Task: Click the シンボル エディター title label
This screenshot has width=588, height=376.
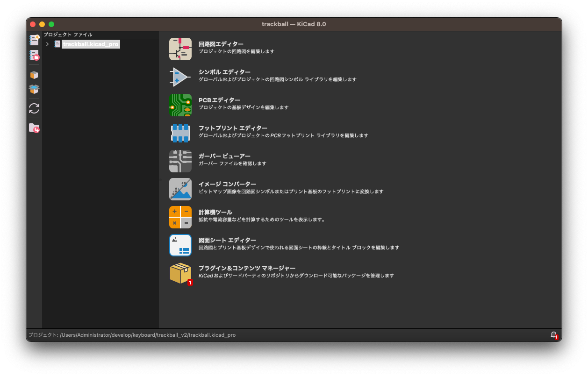Action: pos(224,72)
